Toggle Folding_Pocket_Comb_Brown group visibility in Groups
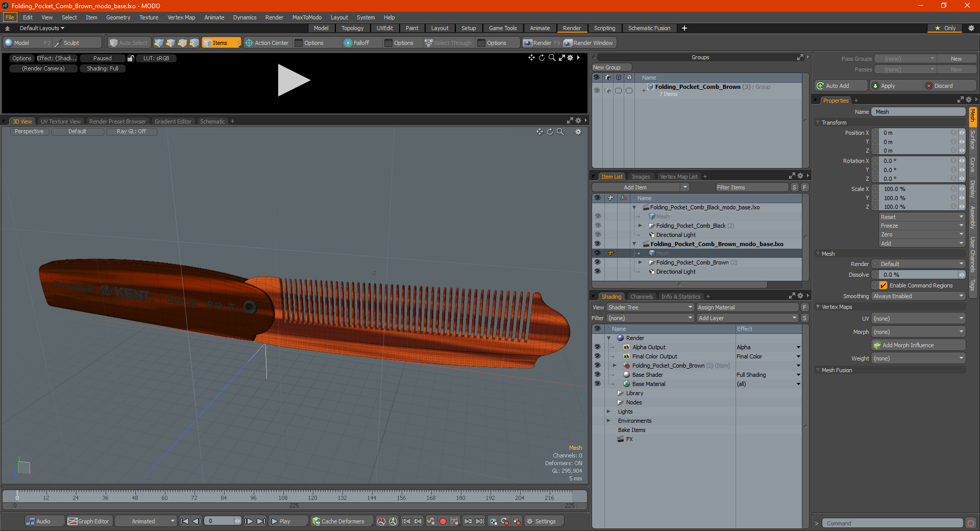Viewport: 980px width, 531px height. coord(597,90)
